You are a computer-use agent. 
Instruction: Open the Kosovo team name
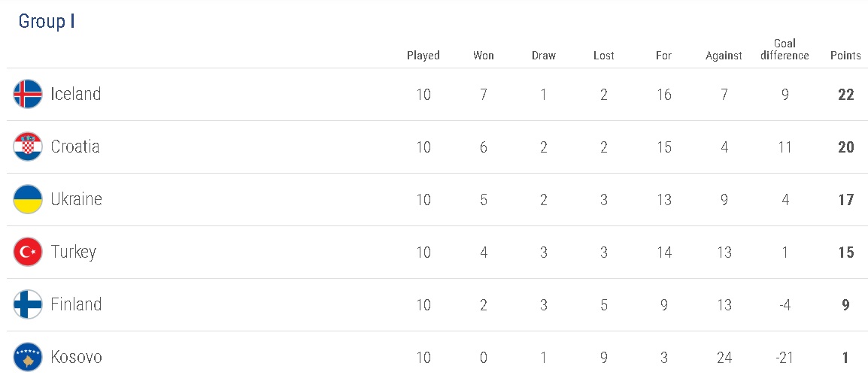point(76,357)
